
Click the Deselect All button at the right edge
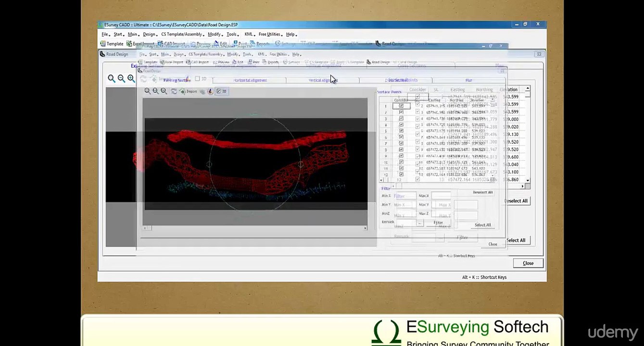click(517, 201)
